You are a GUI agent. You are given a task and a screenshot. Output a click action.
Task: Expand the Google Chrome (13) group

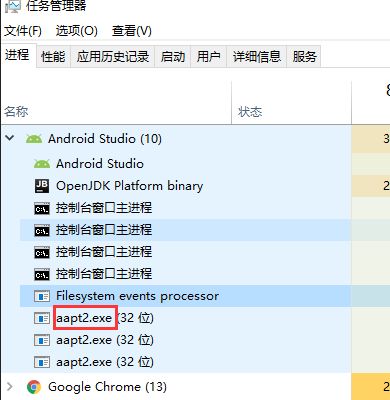point(10,387)
